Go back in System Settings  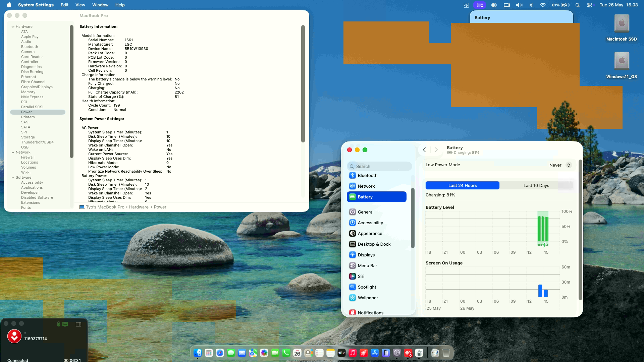[424, 150]
